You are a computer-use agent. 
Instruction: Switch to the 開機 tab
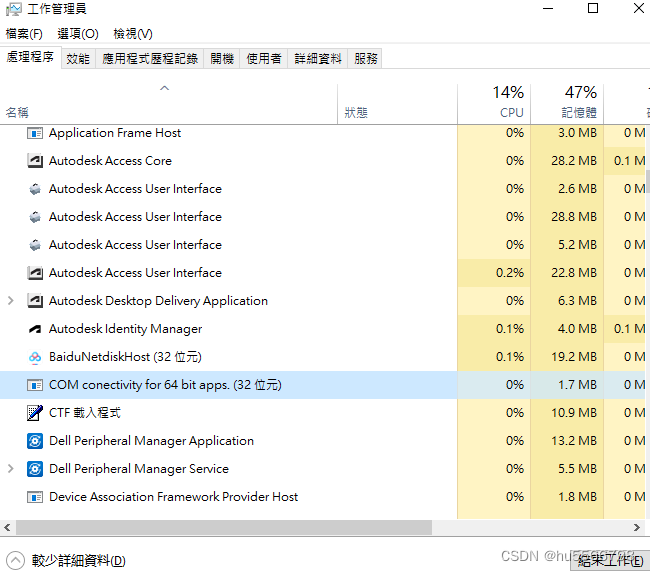point(222,58)
